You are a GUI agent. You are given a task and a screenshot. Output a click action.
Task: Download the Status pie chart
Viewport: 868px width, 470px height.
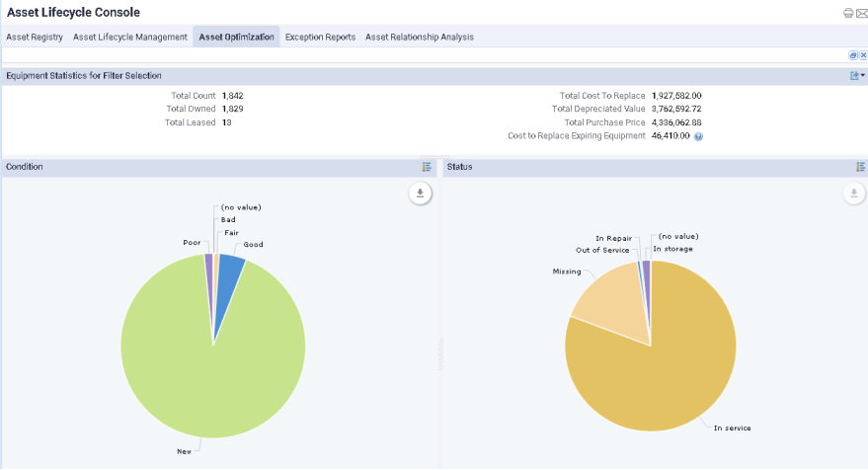tap(853, 194)
